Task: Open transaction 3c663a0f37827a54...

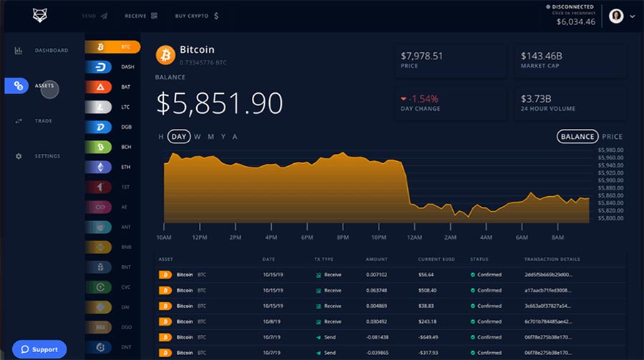Action: tap(548, 306)
